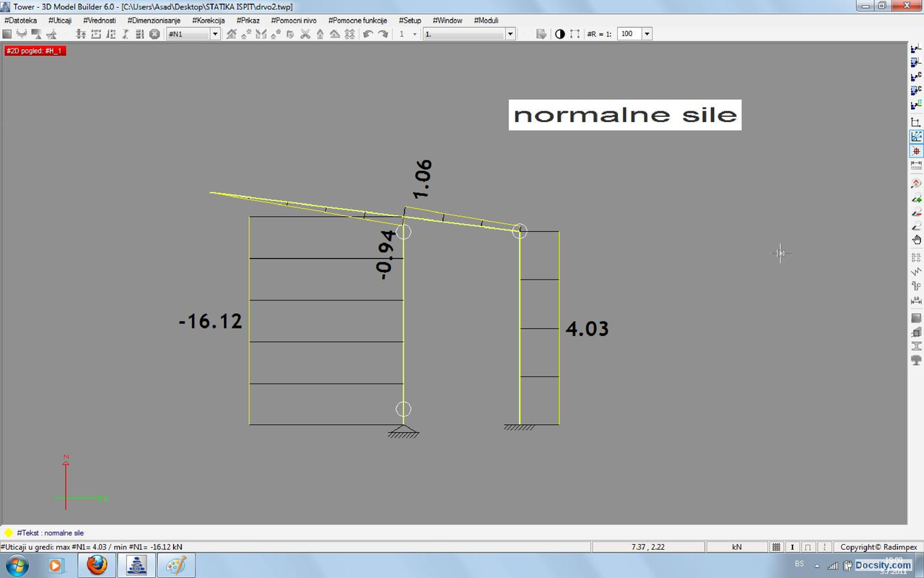Click the undo arrow icon
The image size is (924, 578).
click(x=368, y=34)
